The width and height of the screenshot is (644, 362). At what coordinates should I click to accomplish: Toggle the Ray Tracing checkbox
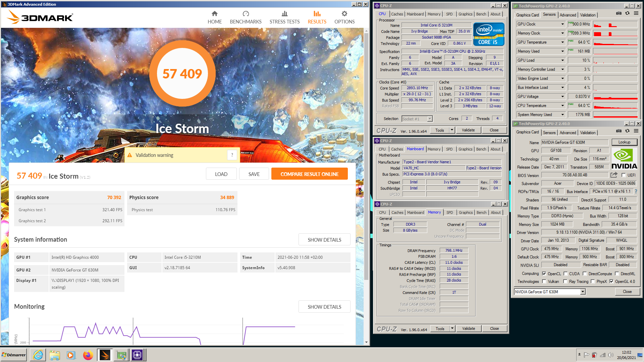pyautogui.click(x=565, y=282)
